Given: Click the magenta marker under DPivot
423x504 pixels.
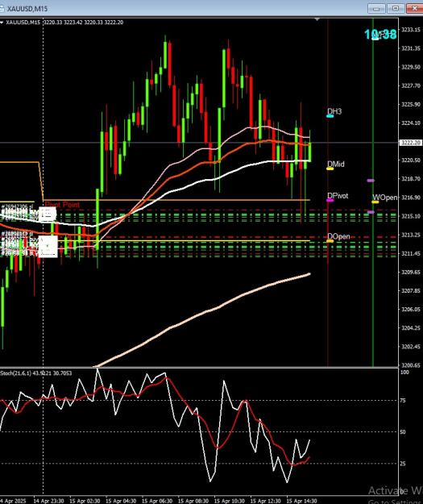Looking at the screenshot, I should click(x=330, y=200).
